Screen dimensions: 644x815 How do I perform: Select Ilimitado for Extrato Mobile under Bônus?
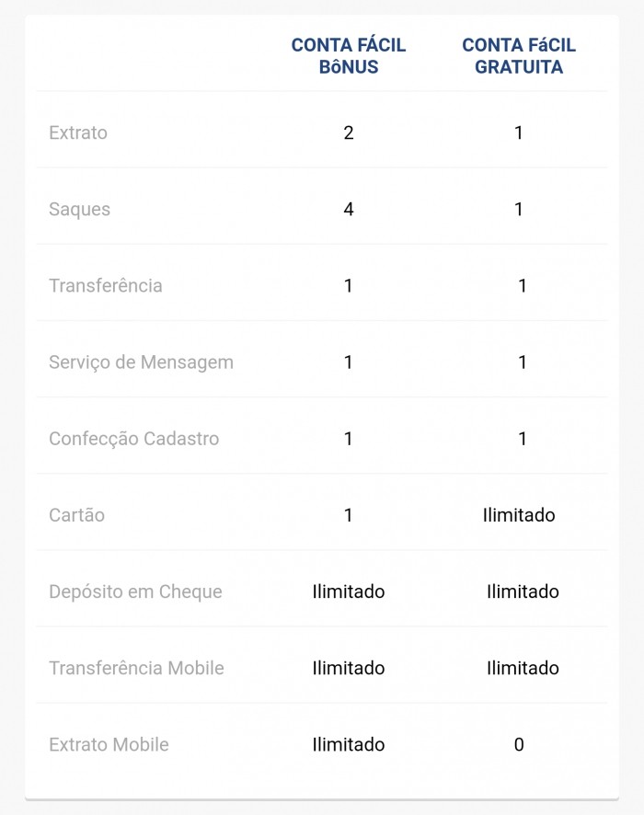[x=349, y=744]
